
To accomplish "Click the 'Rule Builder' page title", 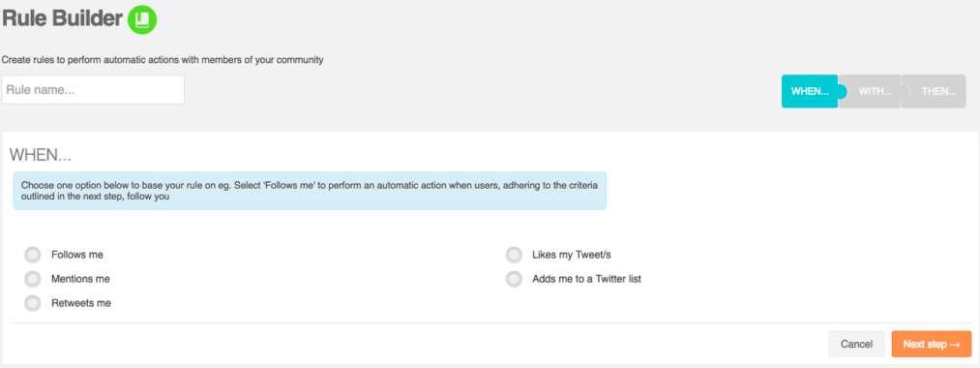I will [x=62, y=18].
